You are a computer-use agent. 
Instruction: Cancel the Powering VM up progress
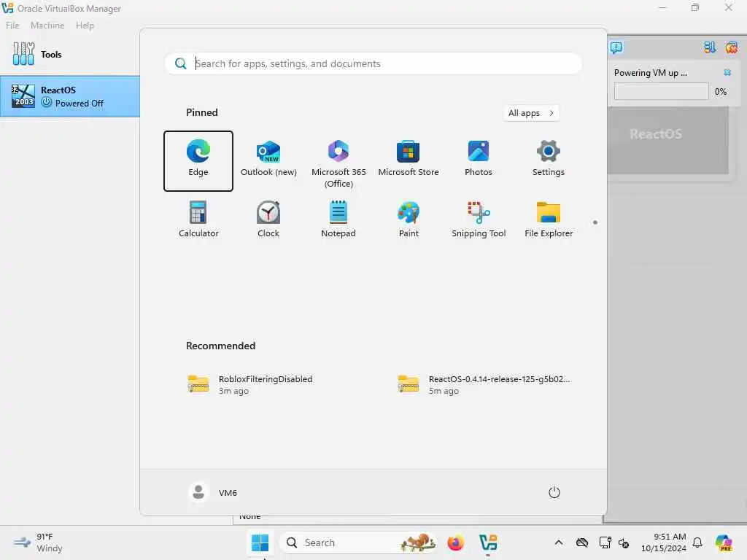pyautogui.click(x=727, y=72)
